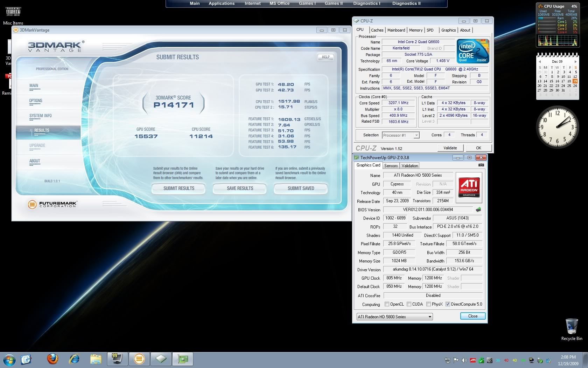Open the Games II launcher menu
This screenshot has height=368, width=588.
point(334,4)
